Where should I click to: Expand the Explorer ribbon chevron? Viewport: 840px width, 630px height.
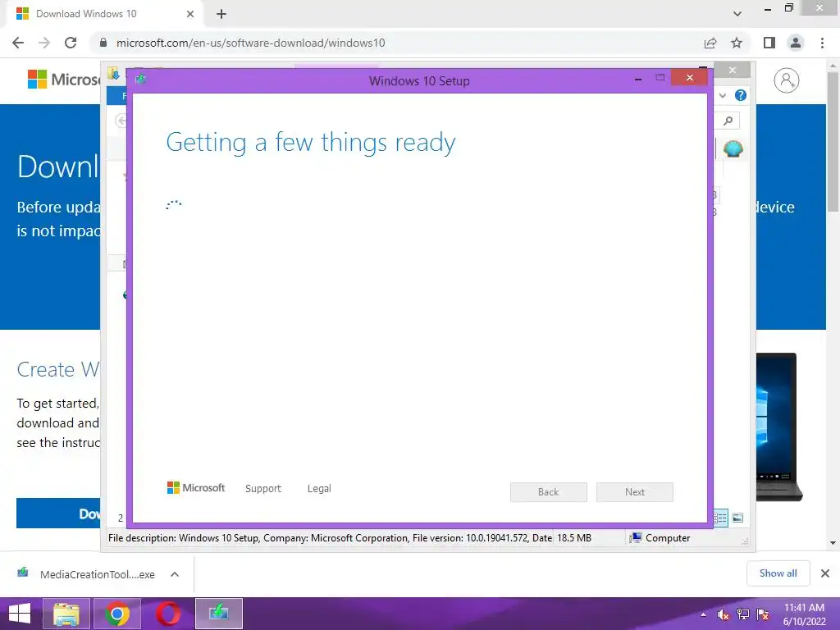point(723,95)
